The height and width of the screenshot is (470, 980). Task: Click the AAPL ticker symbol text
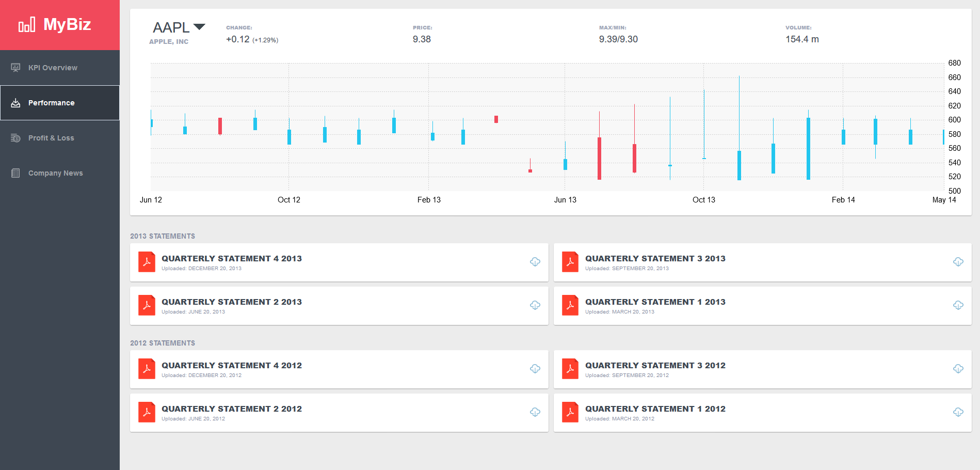pyautogui.click(x=171, y=27)
